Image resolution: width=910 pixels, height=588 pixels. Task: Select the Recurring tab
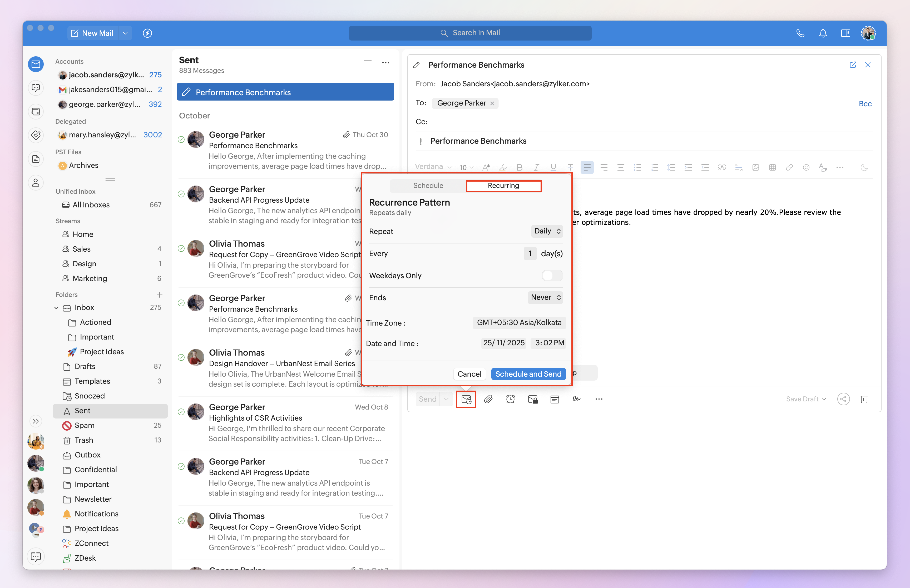(x=503, y=186)
